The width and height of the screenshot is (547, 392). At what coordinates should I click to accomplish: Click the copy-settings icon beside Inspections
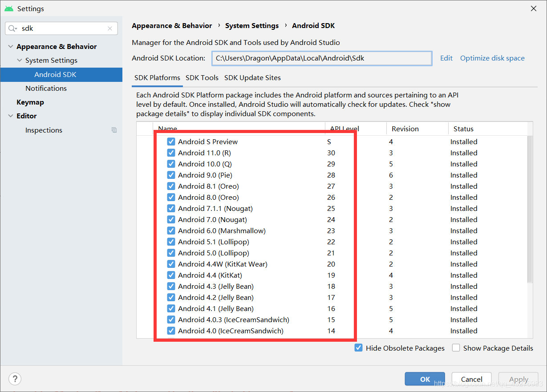tap(114, 130)
